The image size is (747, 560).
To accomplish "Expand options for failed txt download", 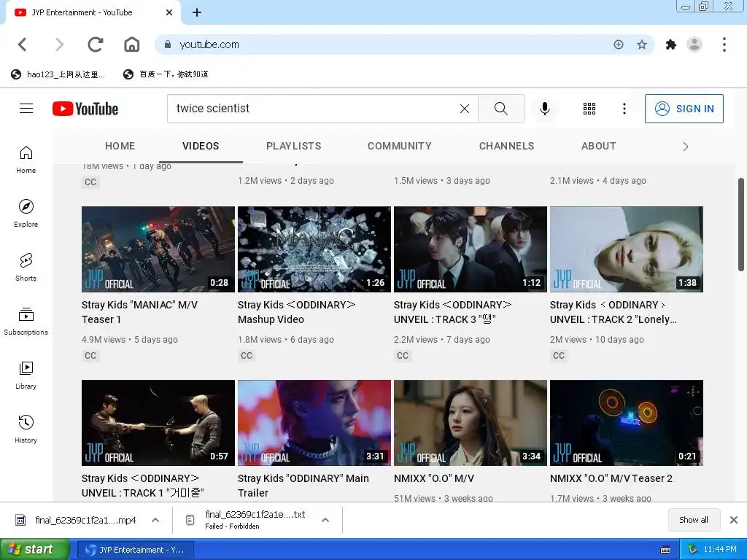I will 325,520.
